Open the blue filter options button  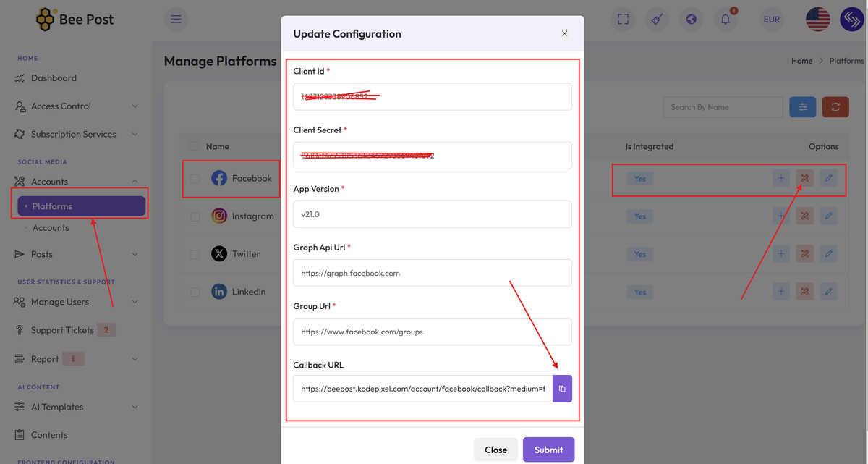tap(803, 107)
